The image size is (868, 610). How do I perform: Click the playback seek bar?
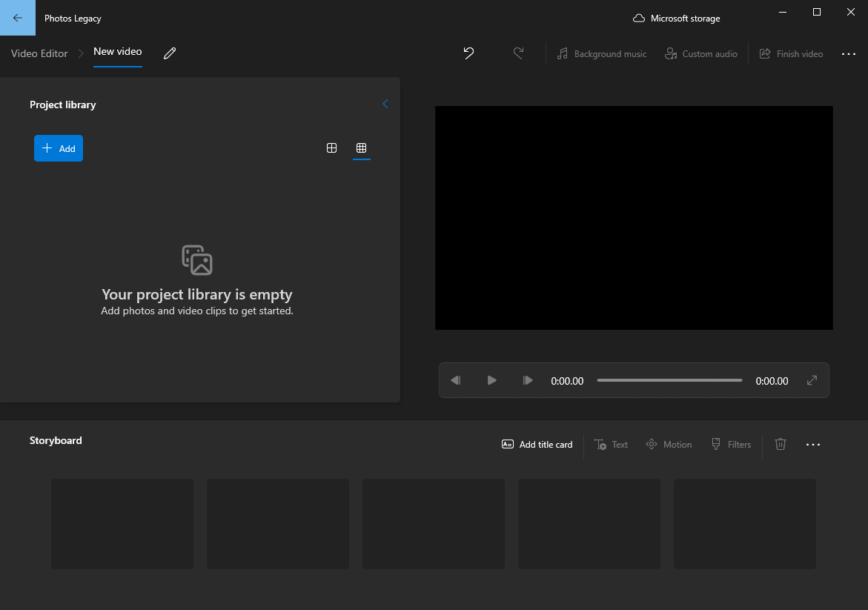click(669, 380)
